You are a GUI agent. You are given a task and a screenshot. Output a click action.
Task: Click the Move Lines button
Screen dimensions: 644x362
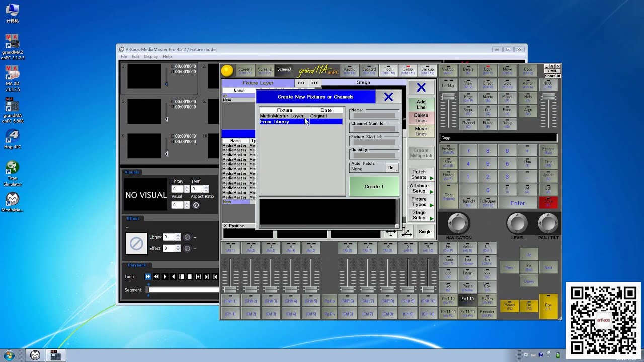click(x=421, y=131)
